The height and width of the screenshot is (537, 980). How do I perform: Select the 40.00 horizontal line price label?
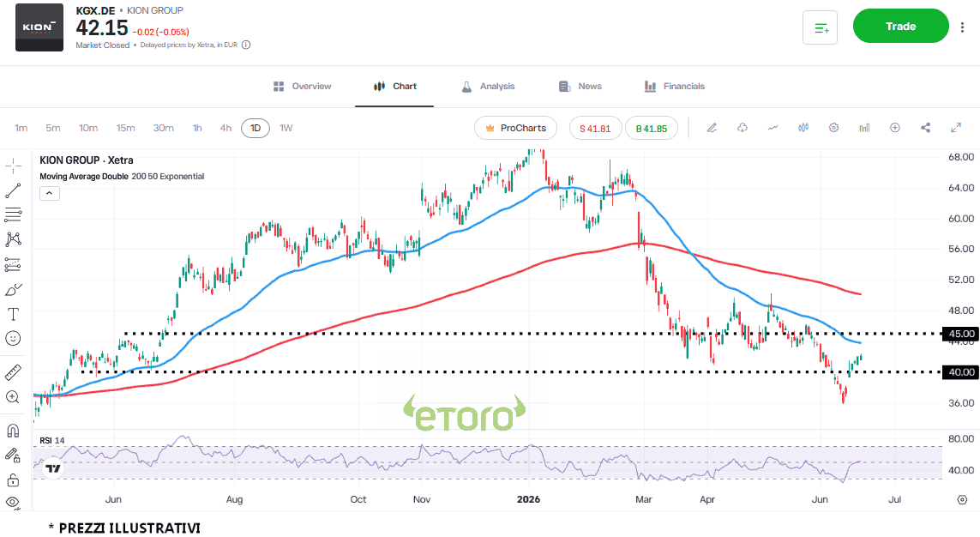961,372
